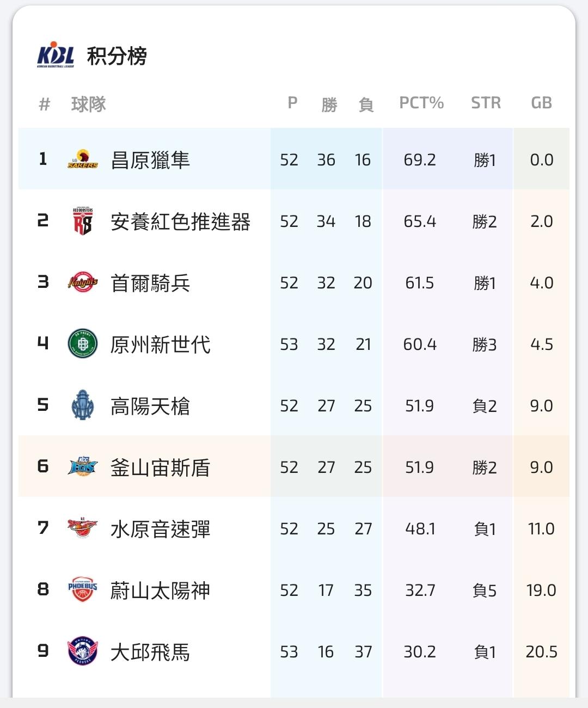
Task: Sort by the STR streak column header
Action: pyautogui.click(x=486, y=103)
